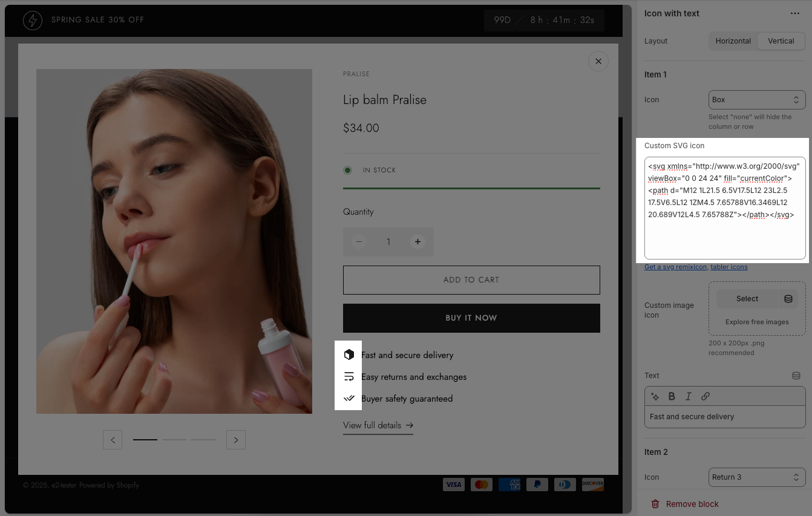Screen dimensions: 812x516
Task: Click inside the Custom SVG icon textarea
Action: coord(724,236)
